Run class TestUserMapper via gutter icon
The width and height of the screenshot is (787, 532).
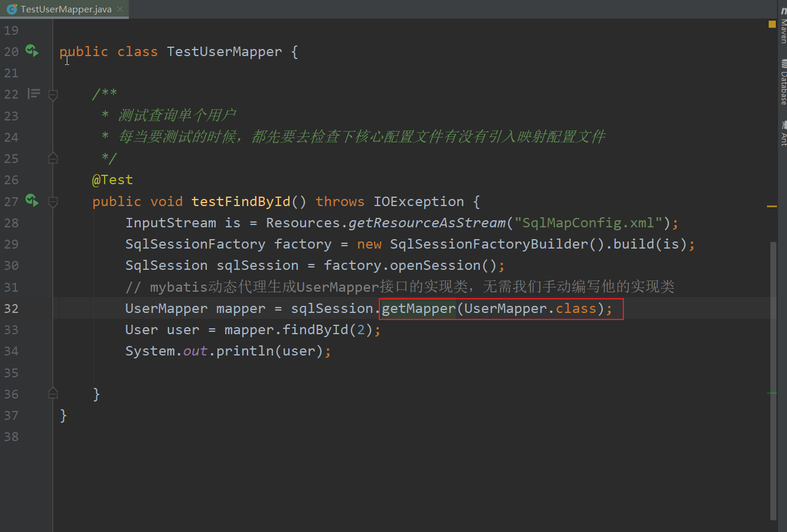32,51
